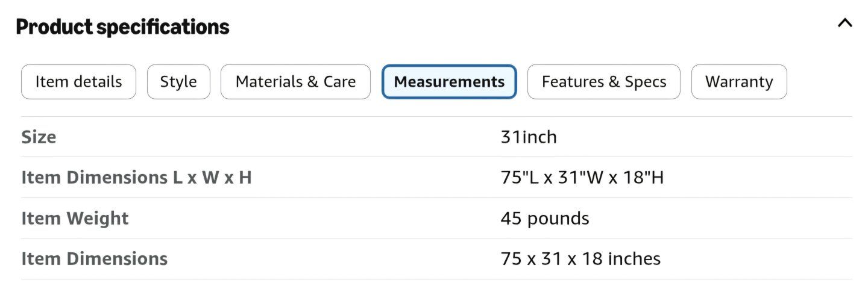The width and height of the screenshot is (868, 286).
Task: Click the 45 pounds weight value
Action: point(545,218)
